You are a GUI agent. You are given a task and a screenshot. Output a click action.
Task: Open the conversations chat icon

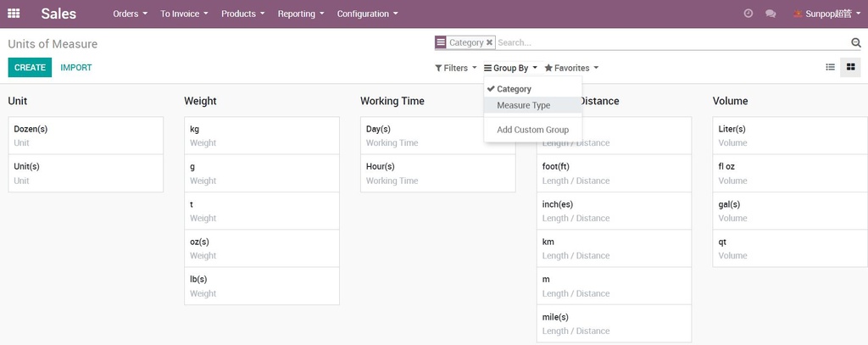pos(770,14)
